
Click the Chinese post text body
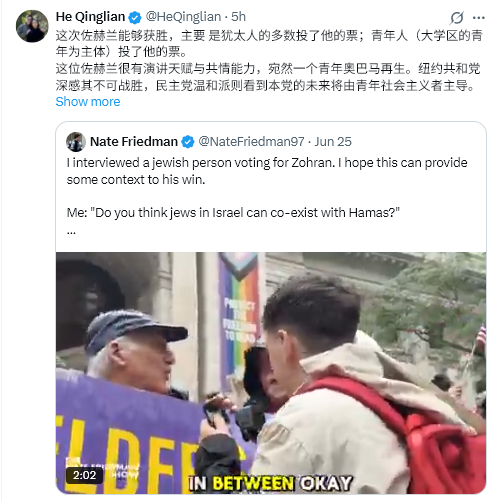coord(268,60)
